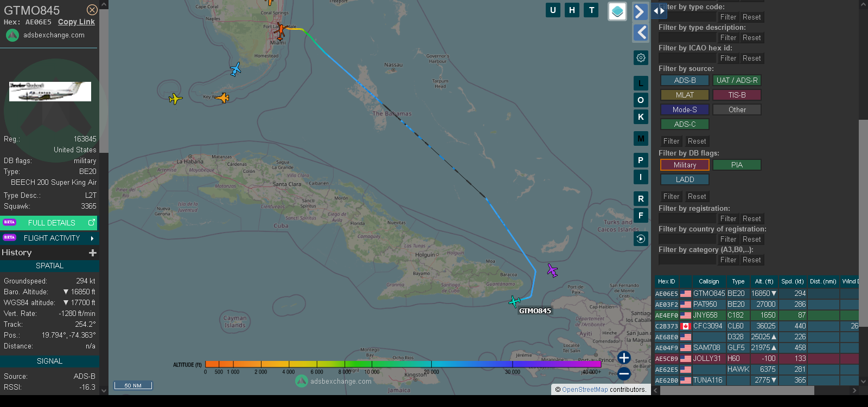The height and width of the screenshot is (407, 868).
Task: Click the Copy Link text
Action: coord(76,22)
